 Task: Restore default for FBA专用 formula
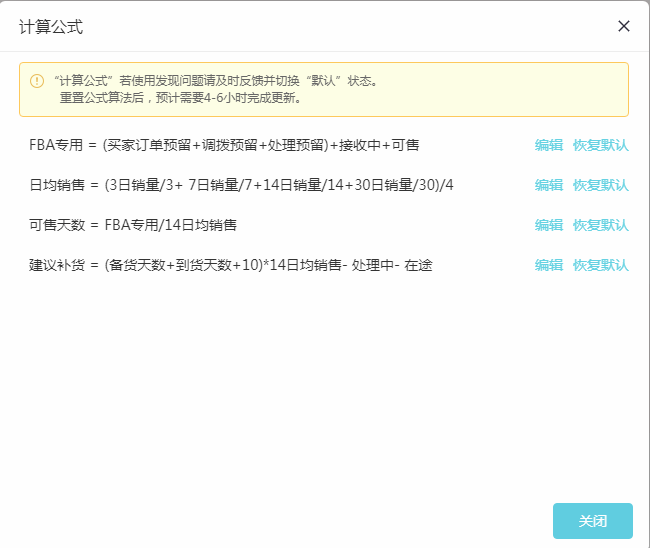click(x=601, y=145)
